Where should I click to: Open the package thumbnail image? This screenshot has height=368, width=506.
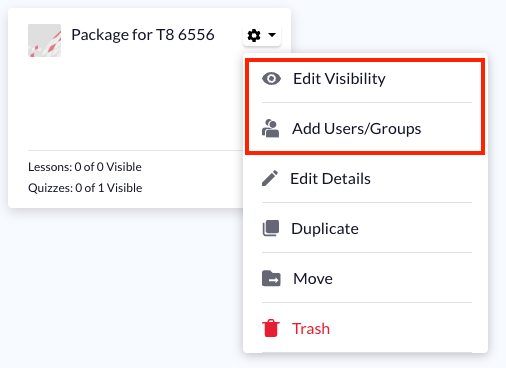pos(44,40)
